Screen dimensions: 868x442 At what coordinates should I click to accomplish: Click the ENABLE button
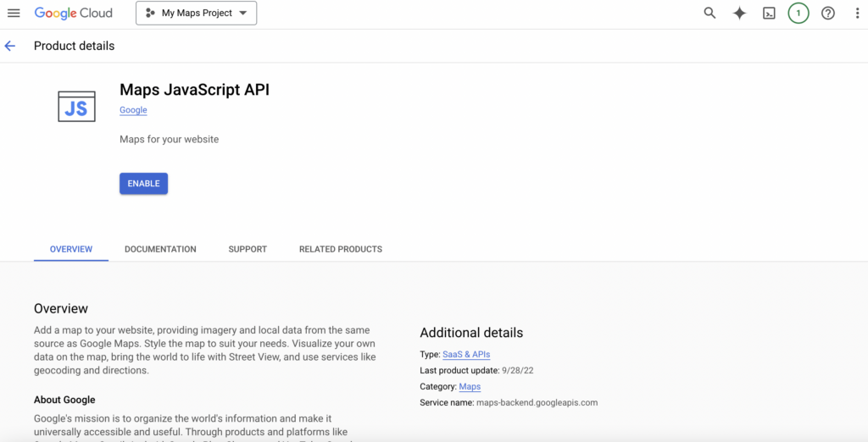point(143,184)
